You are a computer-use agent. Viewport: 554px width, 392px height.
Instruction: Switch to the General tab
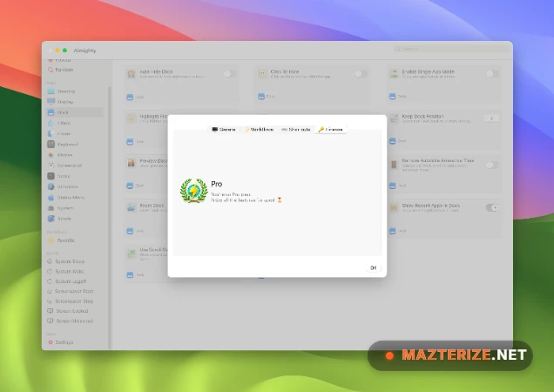coord(224,130)
